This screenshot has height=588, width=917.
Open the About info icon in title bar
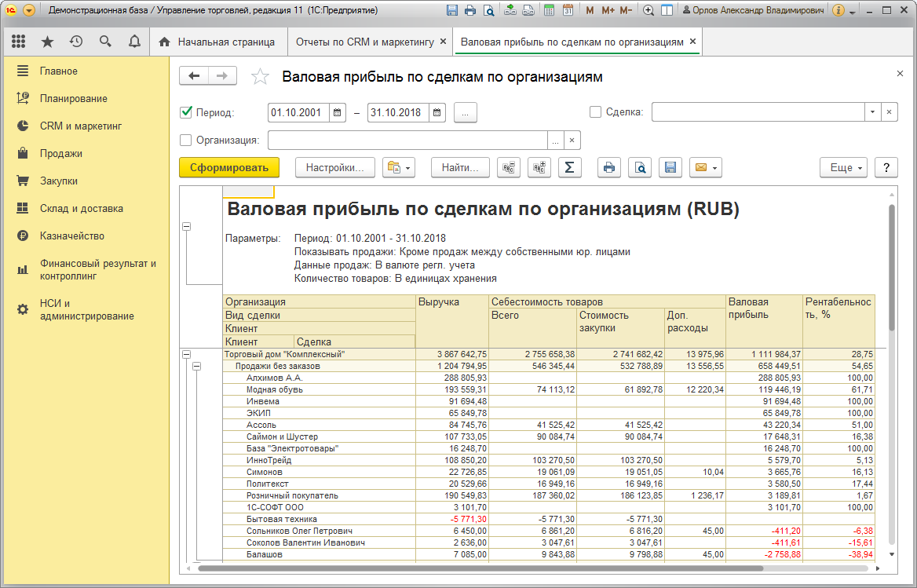(838, 10)
